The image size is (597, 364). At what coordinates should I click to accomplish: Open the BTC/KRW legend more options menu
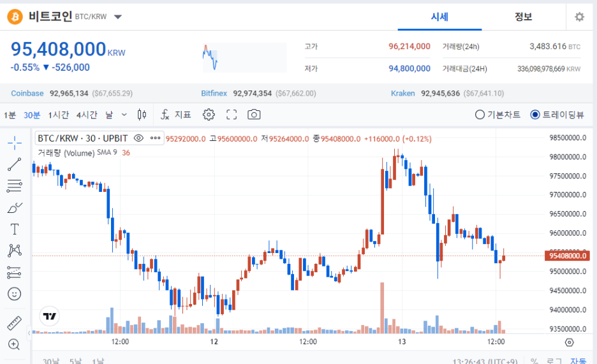tap(156, 138)
